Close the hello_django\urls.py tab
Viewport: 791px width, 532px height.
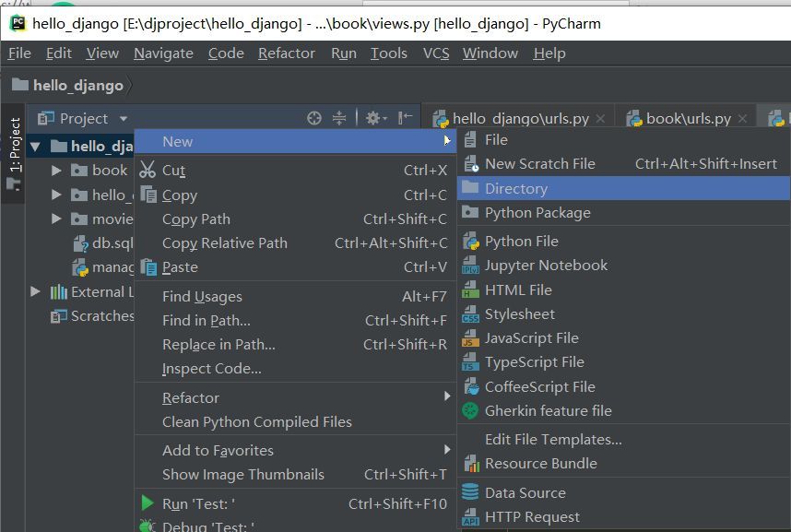pyautogui.click(x=600, y=119)
